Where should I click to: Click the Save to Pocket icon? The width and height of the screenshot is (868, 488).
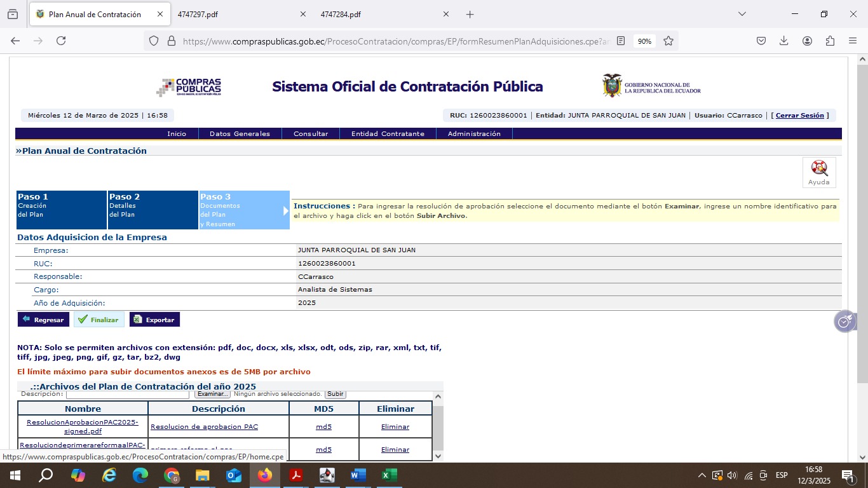(x=761, y=41)
